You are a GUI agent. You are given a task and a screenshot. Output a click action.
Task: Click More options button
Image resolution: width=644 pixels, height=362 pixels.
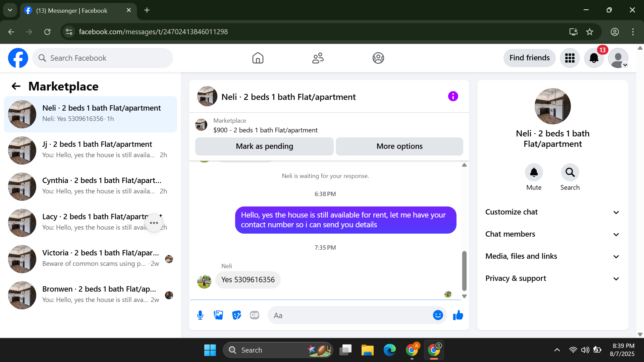pos(399,146)
